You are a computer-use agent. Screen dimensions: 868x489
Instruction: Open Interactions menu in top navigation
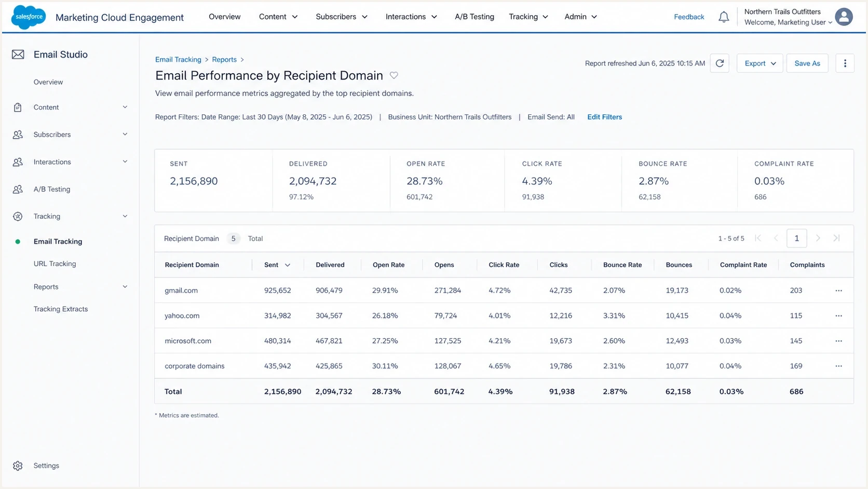[411, 17]
